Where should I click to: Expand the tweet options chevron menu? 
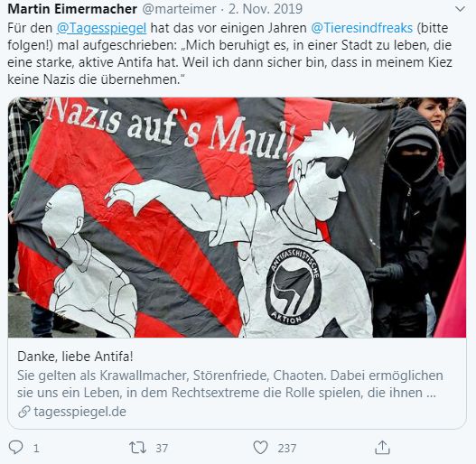pyautogui.click(x=461, y=9)
